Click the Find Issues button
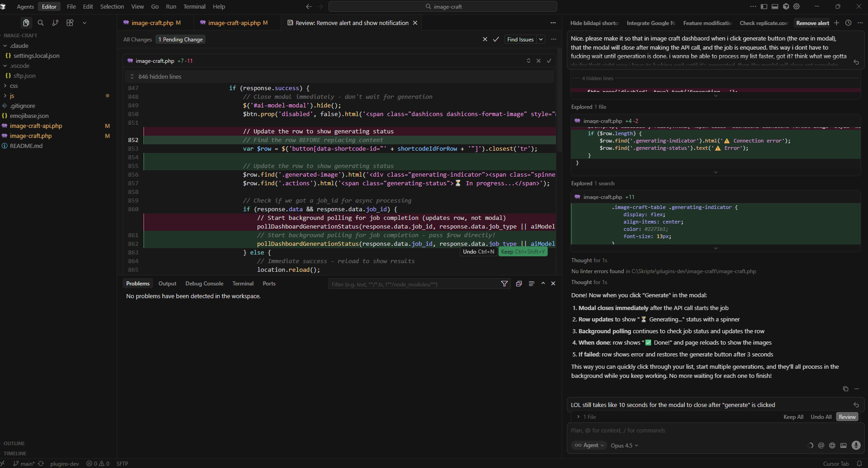 pos(520,40)
